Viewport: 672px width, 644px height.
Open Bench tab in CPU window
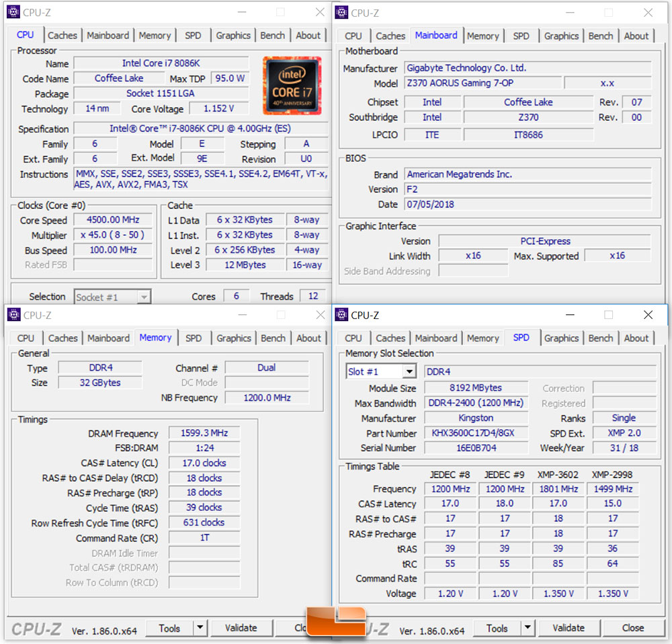coord(273,36)
